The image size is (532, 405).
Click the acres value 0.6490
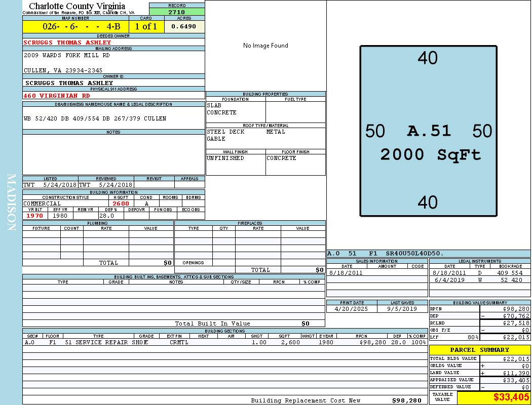pos(184,26)
